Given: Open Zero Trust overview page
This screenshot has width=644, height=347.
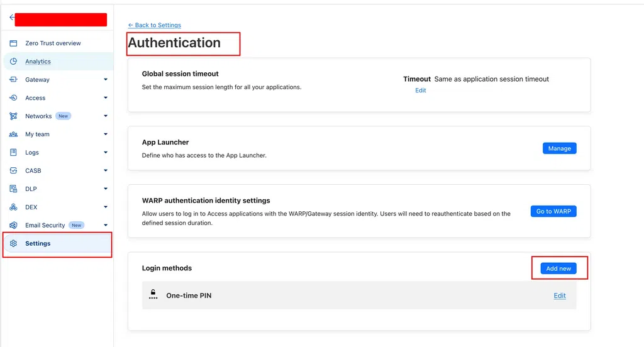Looking at the screenshot, I should pos(53,43).
